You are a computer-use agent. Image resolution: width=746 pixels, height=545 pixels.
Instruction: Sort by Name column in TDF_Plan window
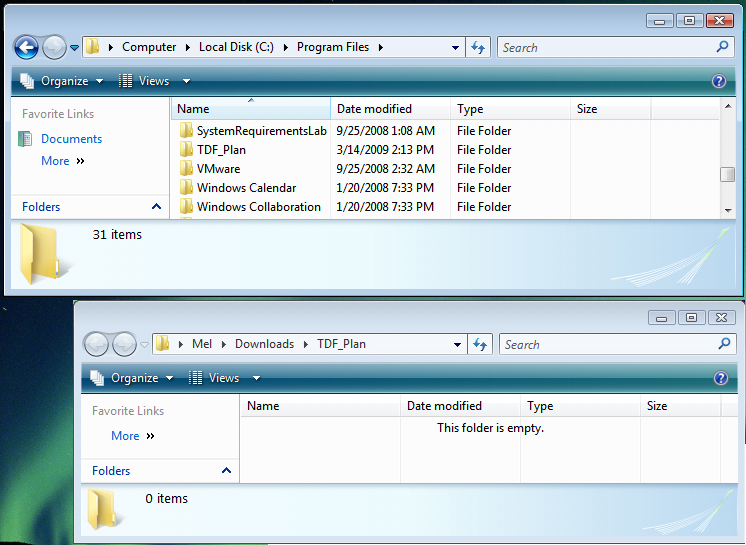coord(321,406)
